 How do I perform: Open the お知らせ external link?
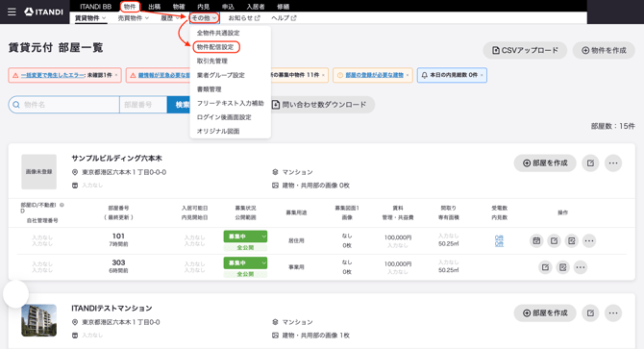coord(244,18)
